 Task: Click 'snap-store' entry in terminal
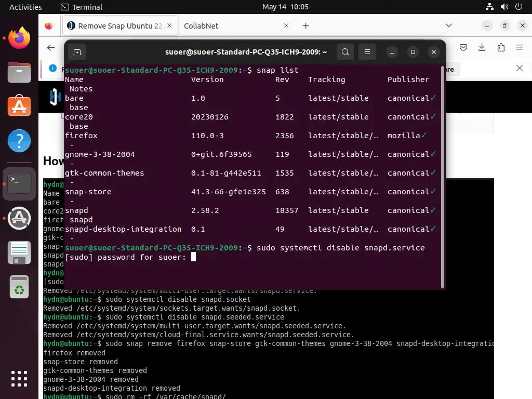[x=88, y=192]
